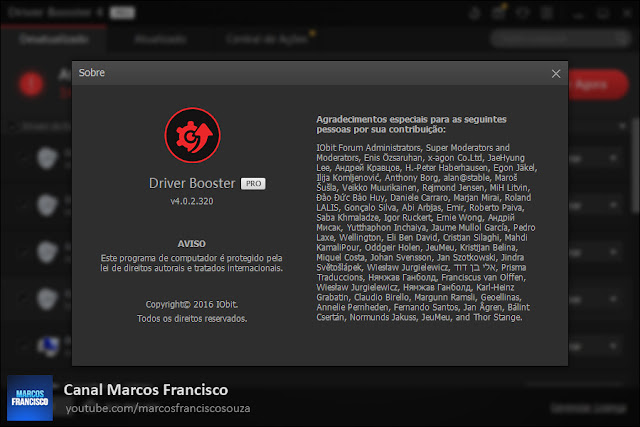Click the 'Agradecimentos especiais' heading
The height and width of the screenshot is (427, 640).
point(411,125)
